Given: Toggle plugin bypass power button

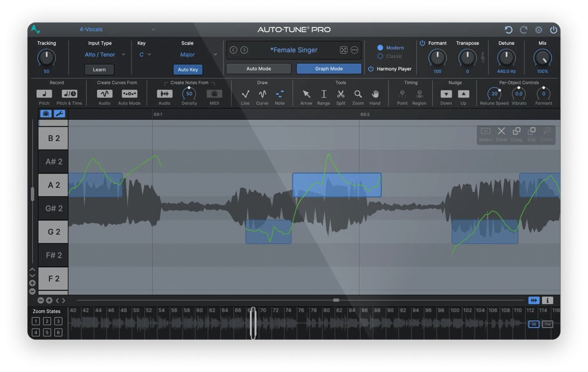Looking at the screenshot, I should click(x=553, y=30).
